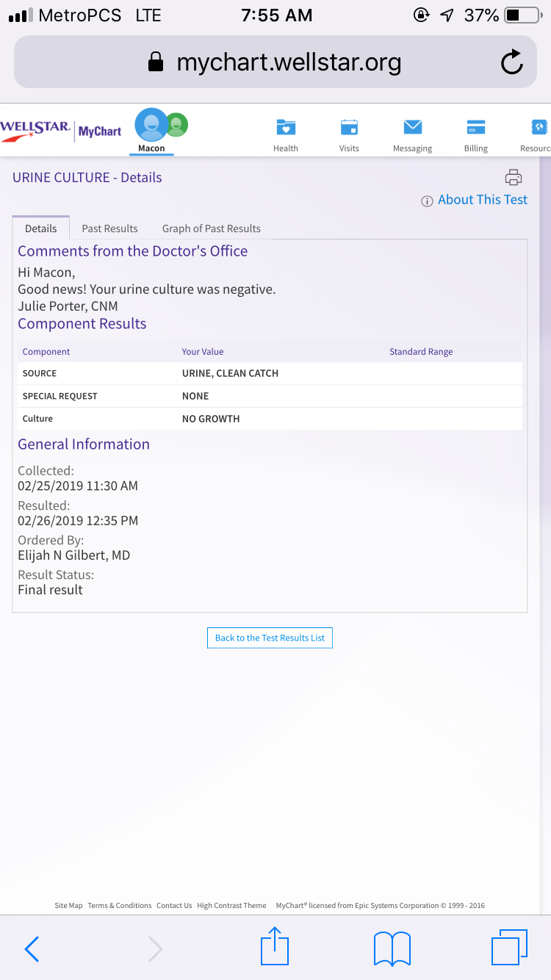551x980 pixels.
Task: Click the printer icon
Action: pos(513,177)
